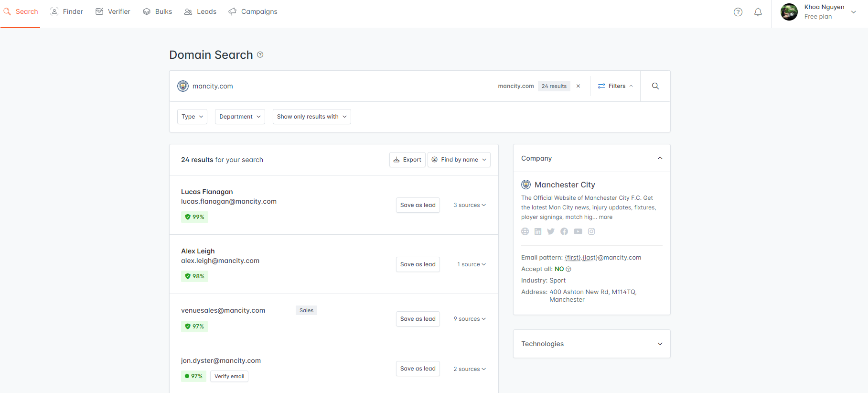Click Verify email for jon.dyster

[x=229, y=376]
